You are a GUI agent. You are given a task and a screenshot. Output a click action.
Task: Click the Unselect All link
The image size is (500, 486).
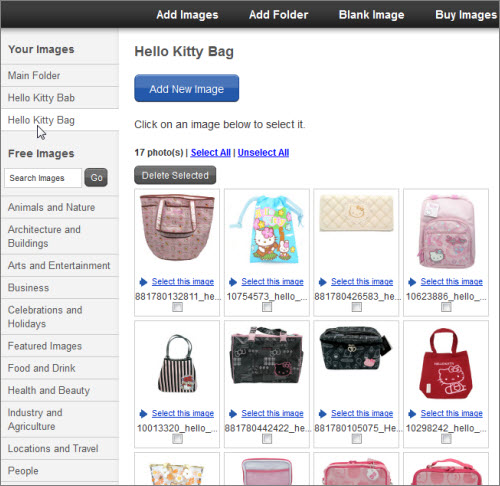tap(263, 153)
